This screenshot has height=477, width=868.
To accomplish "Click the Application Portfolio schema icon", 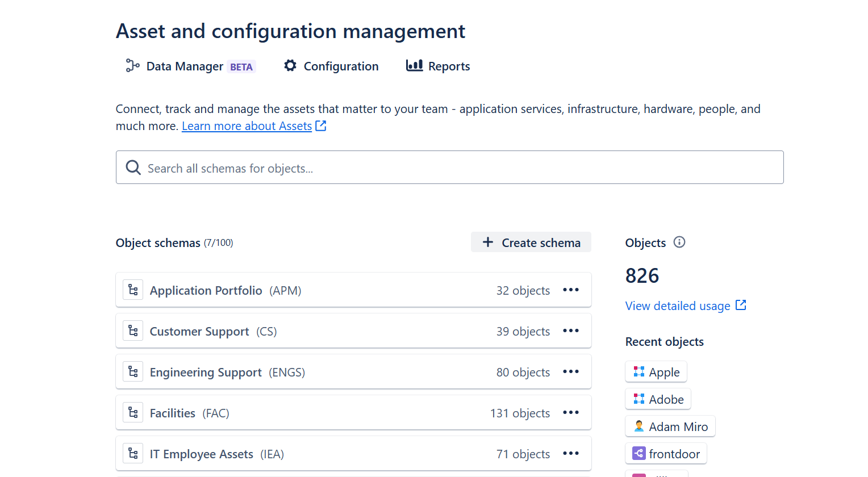I will (133, 290).
